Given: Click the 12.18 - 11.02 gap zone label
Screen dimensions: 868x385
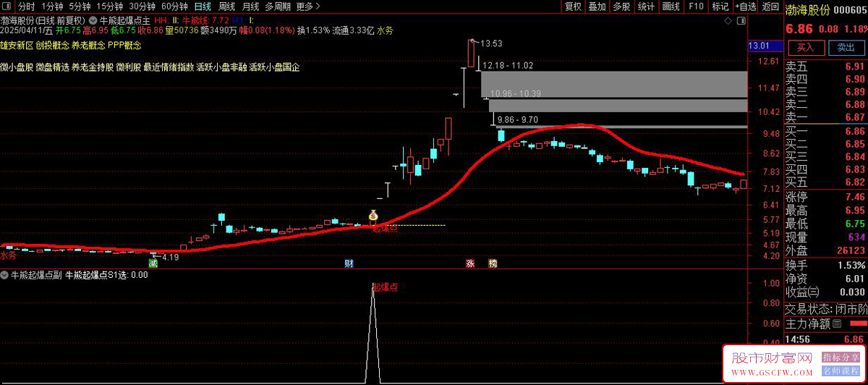Looking at the screenshot, I should [x=507, y=65].
